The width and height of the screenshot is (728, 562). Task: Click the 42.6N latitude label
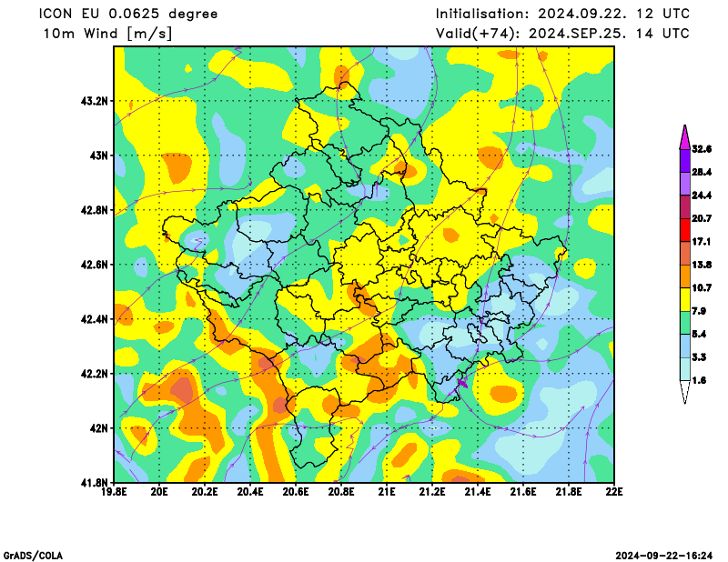pyautogui.click(x=95, y=265)
